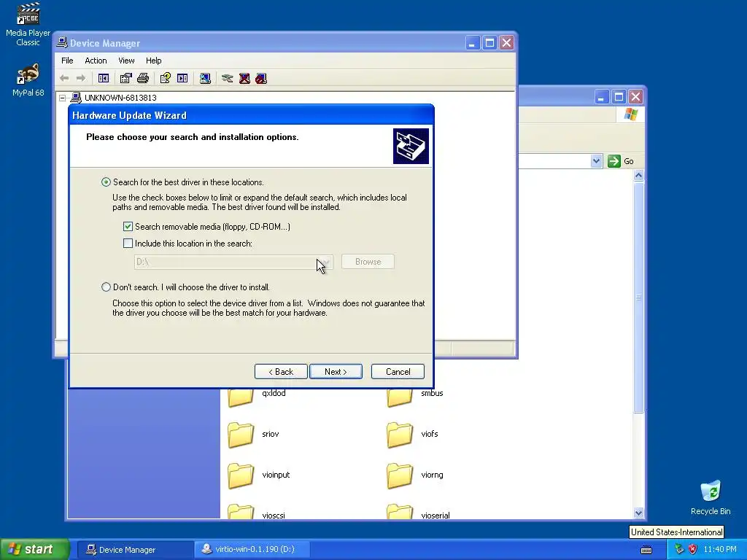The height and width of the screenshot is (560, 747).
Task: Switch to Device Manager taskbar button
Action: click(134, 550)
